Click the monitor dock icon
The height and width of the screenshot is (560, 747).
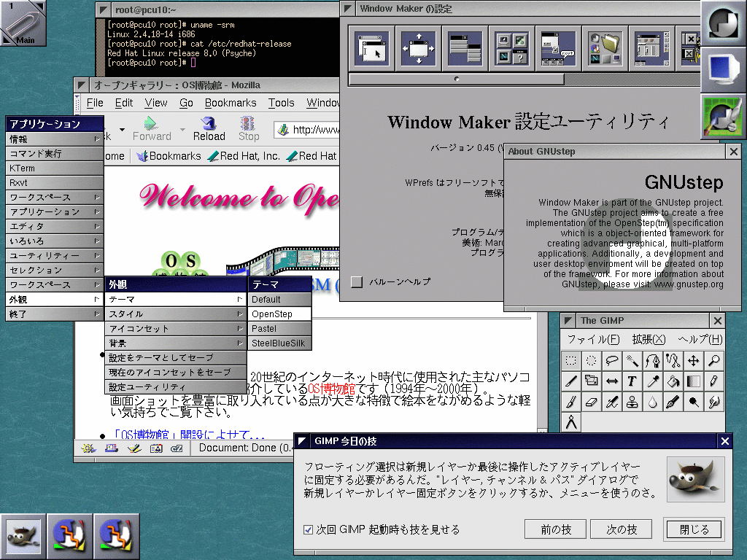coord(723,69)
